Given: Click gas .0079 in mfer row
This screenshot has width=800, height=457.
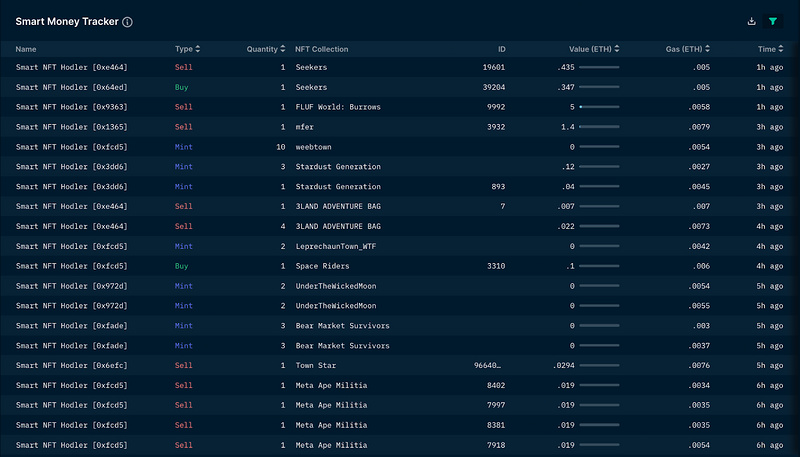Looking at the screenshot, I should [x=698, y=127].
